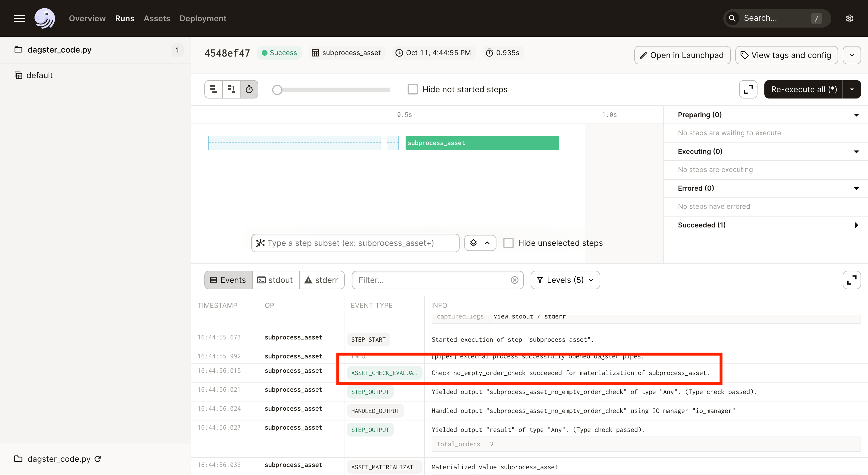The height and width of the screenshot is (475, 868).
Task: Open user settings via gear icon
Action: [849, 18]
